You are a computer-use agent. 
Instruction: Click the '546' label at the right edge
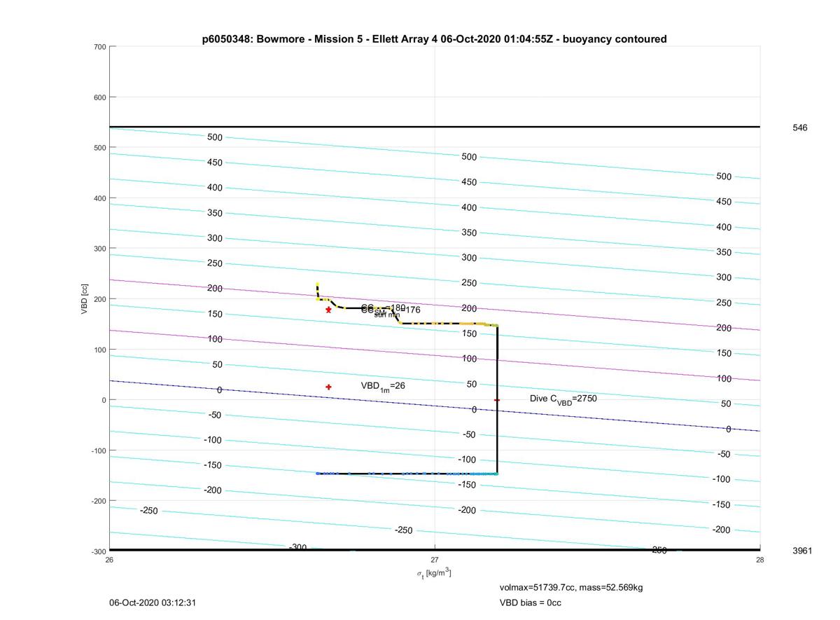click(x=800, y=128)
